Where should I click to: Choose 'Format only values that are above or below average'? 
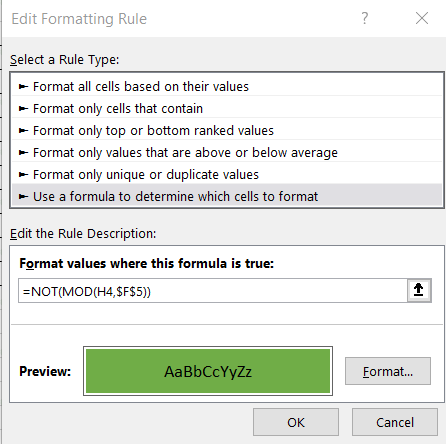pos(227,153)
